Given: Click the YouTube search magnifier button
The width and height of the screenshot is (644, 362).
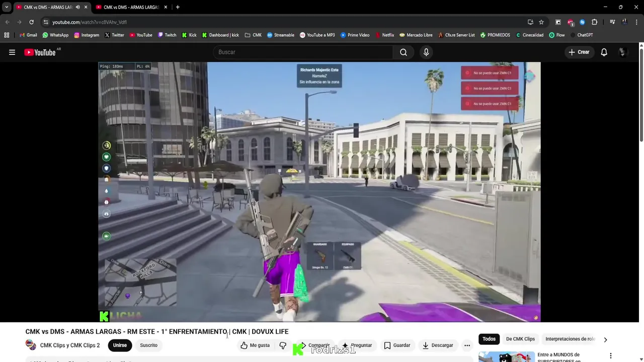Looking at the screenshot, I should (404, 52).
